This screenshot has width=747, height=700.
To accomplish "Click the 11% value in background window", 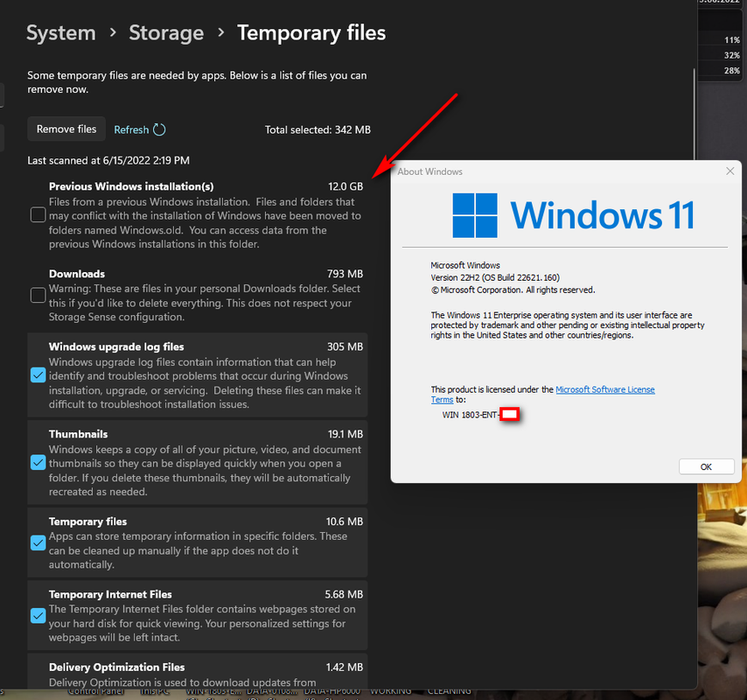I will tap(732, 40).
